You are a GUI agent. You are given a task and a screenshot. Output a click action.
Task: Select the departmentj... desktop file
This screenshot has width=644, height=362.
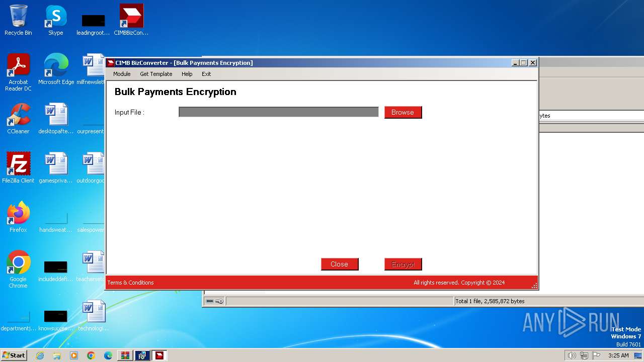point(18,322)
